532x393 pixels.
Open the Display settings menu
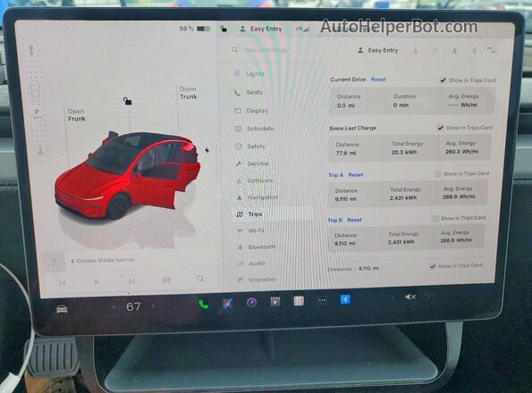(251, 111)
